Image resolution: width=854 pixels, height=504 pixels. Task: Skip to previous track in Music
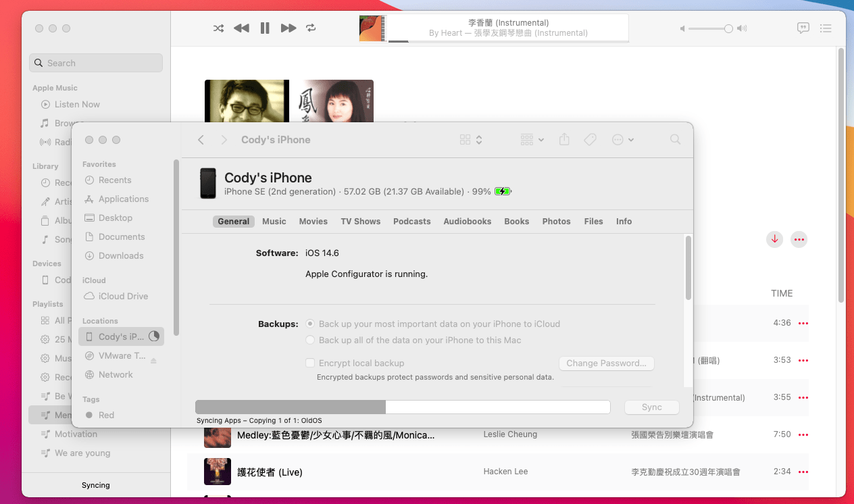coord(241,28)
